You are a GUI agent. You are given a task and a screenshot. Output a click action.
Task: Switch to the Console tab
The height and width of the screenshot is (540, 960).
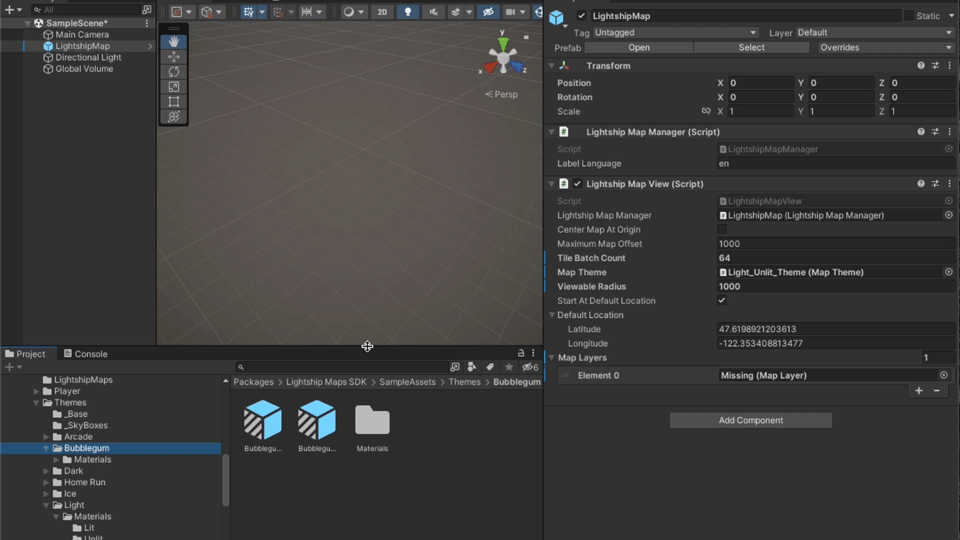(86, 354)
